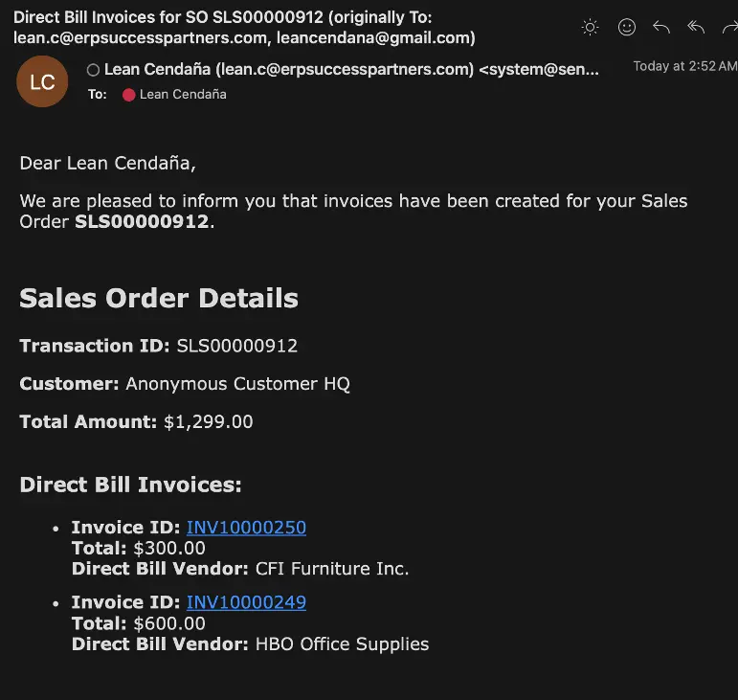The width and height of the screenshot is (738, 700).
Task: Click the Today at 2:52 AM timestamp
Action: tap(684, 66)
